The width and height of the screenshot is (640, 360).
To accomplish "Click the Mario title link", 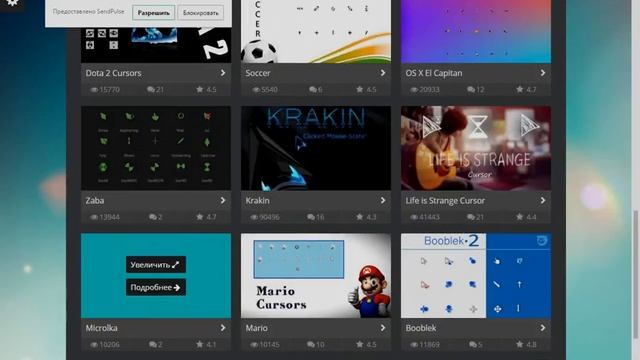I will [257, 328].
